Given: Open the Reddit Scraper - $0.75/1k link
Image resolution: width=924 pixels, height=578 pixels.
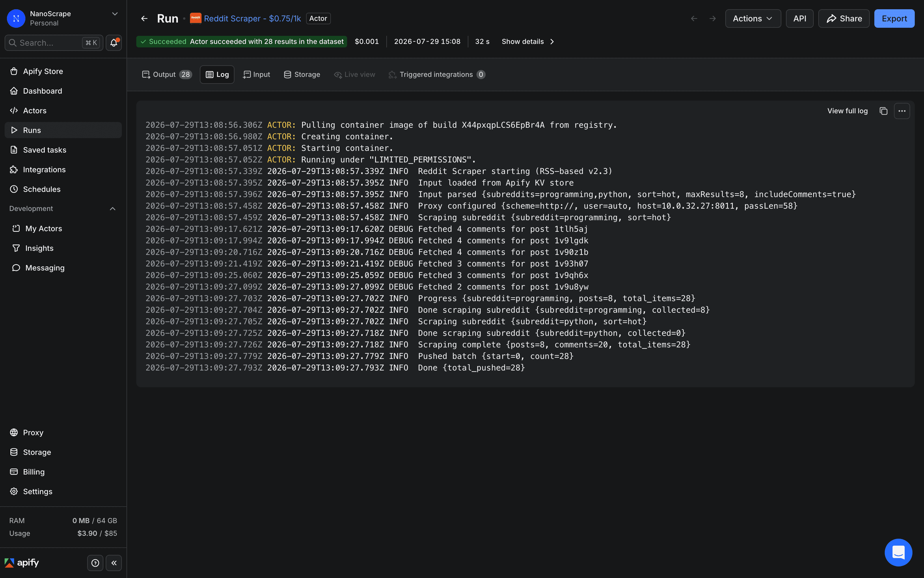Looking at the screenshot, I should 252,18.
